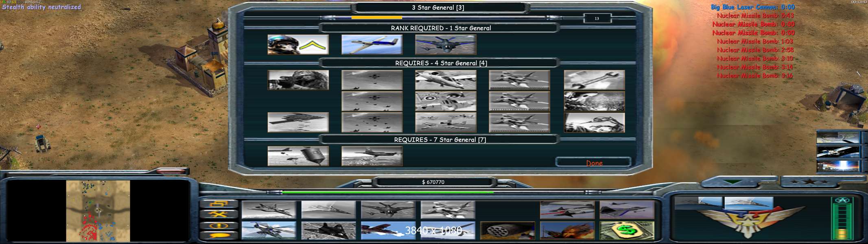Image resolution: width=868 pixels, height=244 pixels.
Task: Select the camouflaged sniper promotion
Action: 298,80
